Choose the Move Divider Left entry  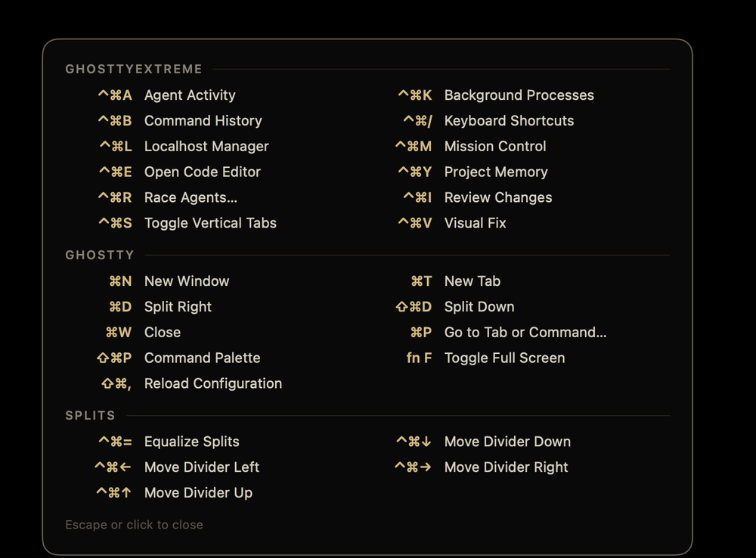pyautogui.click(x=177, y=467)
